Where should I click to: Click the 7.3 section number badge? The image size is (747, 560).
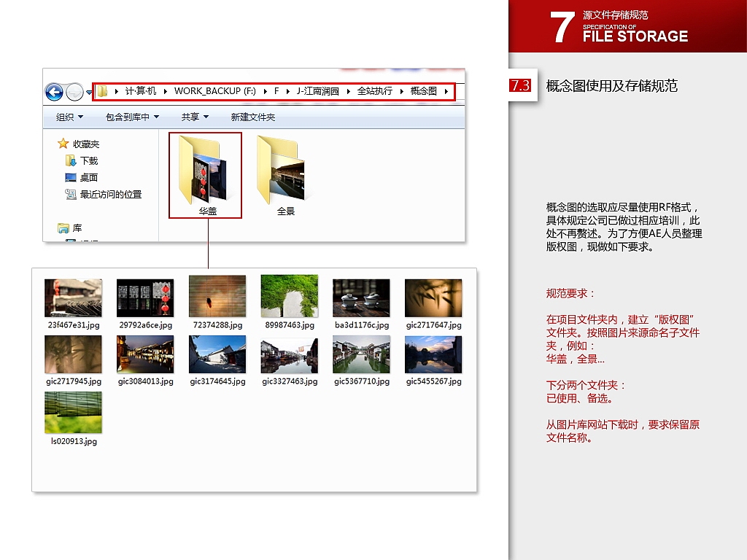520,86
